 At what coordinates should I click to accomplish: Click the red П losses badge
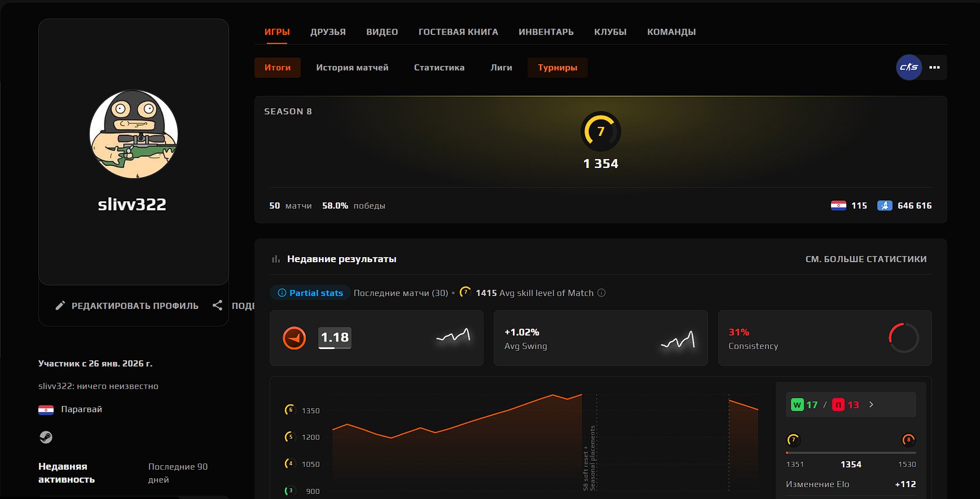pos(838,405)
